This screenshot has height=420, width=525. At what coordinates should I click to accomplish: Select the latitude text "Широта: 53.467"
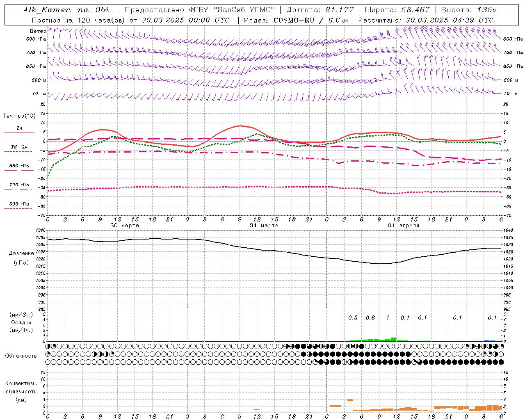click(x=397, y=10)
